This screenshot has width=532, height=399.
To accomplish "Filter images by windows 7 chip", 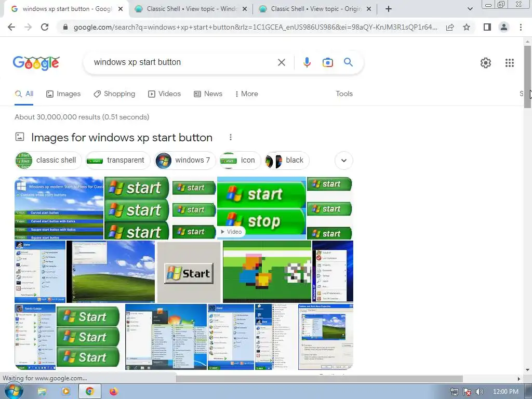I will point(184,161).
